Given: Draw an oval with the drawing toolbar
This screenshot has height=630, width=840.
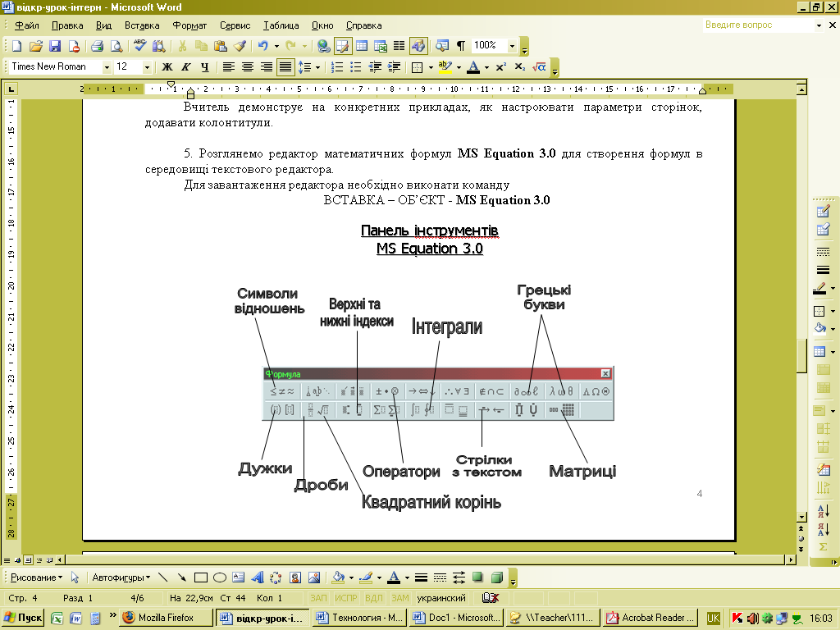Looking at the screenshot, I should click(220, 577).
